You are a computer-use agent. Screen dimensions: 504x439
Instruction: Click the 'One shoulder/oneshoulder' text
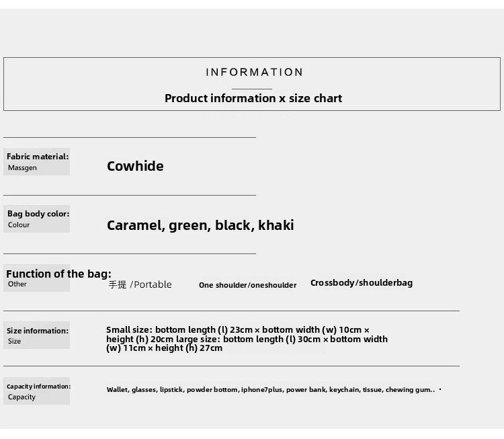(247, 285)
